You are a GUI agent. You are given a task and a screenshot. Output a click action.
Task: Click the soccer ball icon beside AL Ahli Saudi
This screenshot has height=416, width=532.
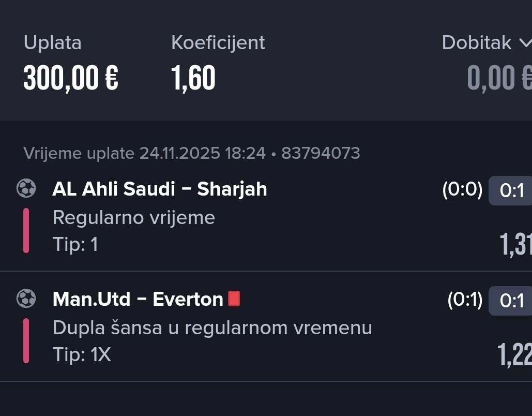click(26, 188)
